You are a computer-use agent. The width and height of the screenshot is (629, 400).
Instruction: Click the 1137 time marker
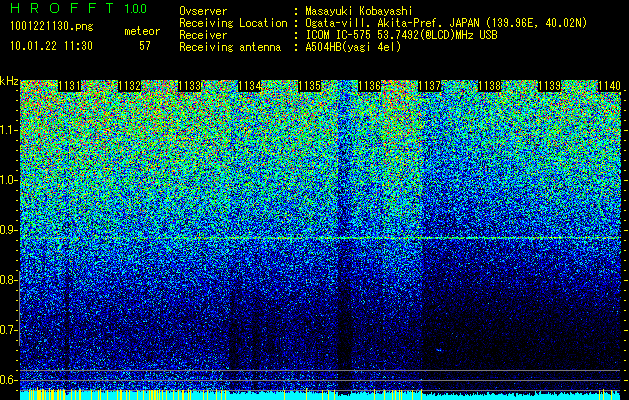pos(430,86)
